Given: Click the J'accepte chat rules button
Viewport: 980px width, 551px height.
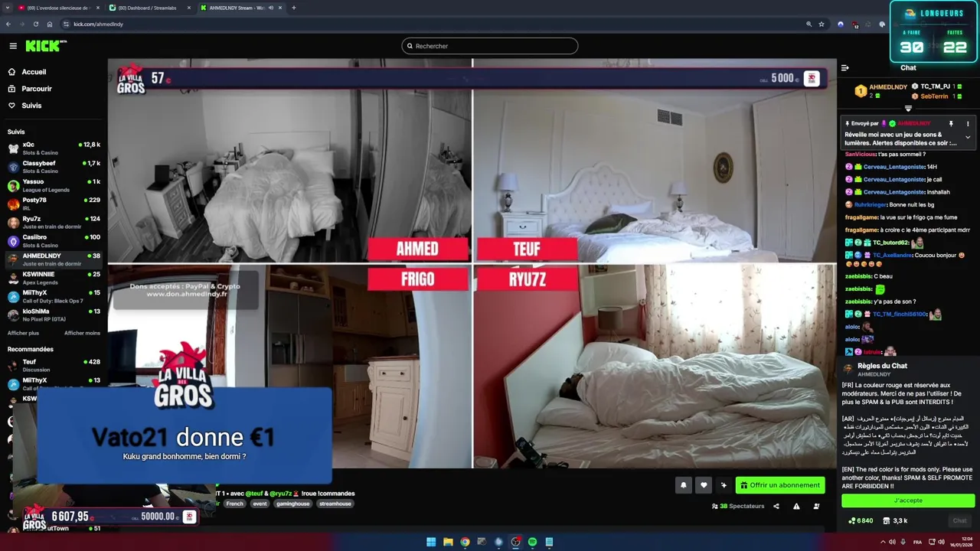Looking at the screenshot, I should pos(908,500).
